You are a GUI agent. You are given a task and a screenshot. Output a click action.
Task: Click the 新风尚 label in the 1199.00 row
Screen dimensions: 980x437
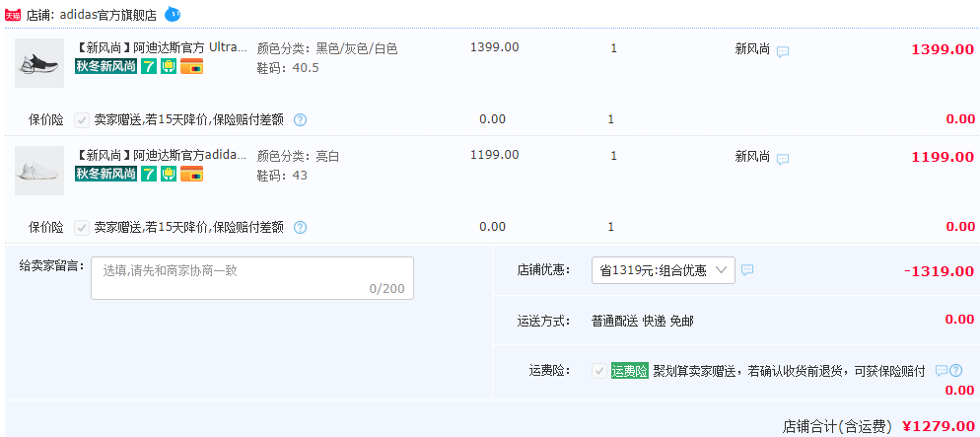click(x=752, y=158)
